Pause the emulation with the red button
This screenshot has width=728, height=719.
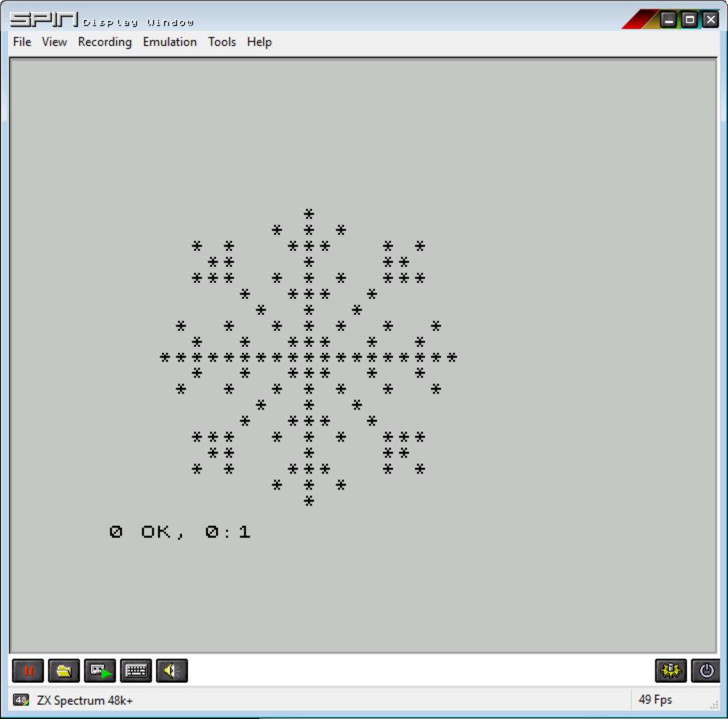point(28,670)
